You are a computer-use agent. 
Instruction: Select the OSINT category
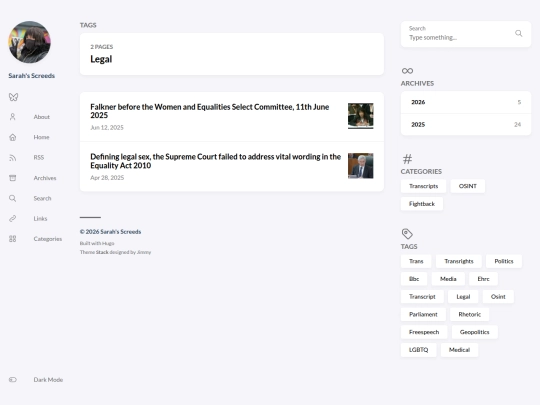(x=468, y=186)
